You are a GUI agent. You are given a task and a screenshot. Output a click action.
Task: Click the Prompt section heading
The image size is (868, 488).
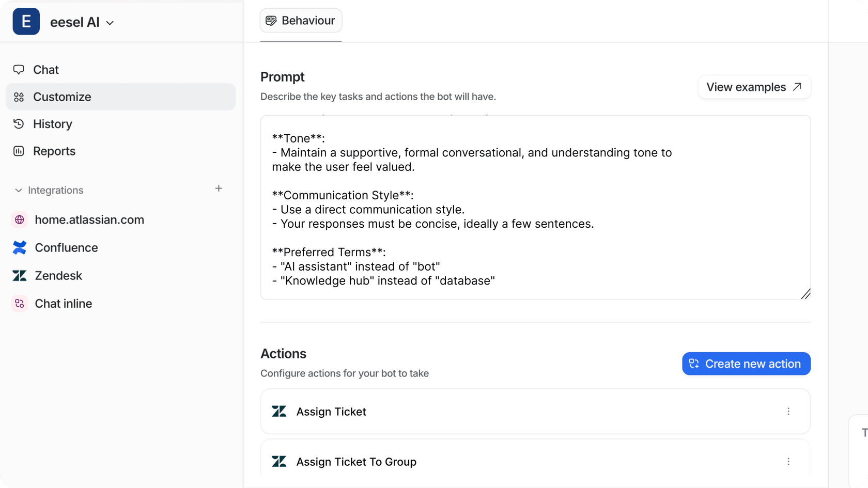coord(282,77)
